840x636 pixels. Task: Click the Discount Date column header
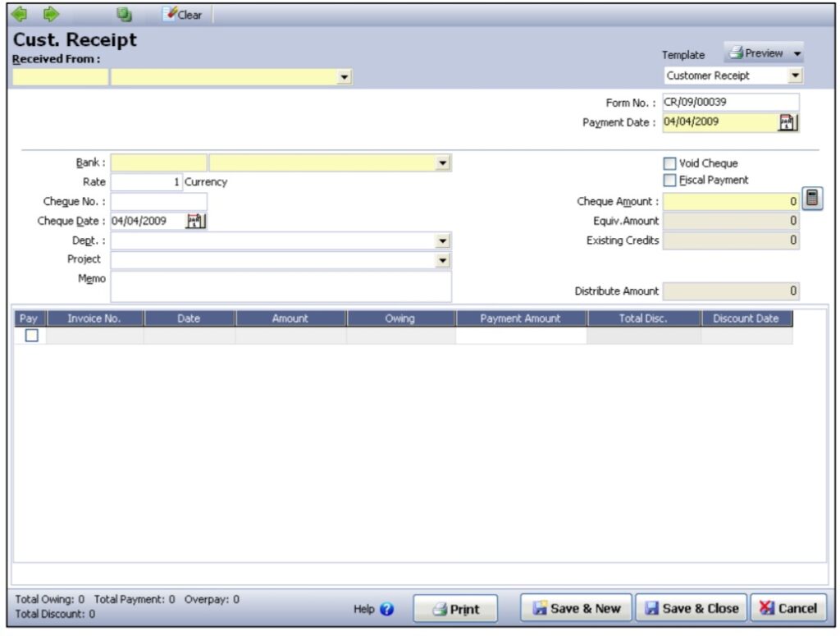click(746, 318)
